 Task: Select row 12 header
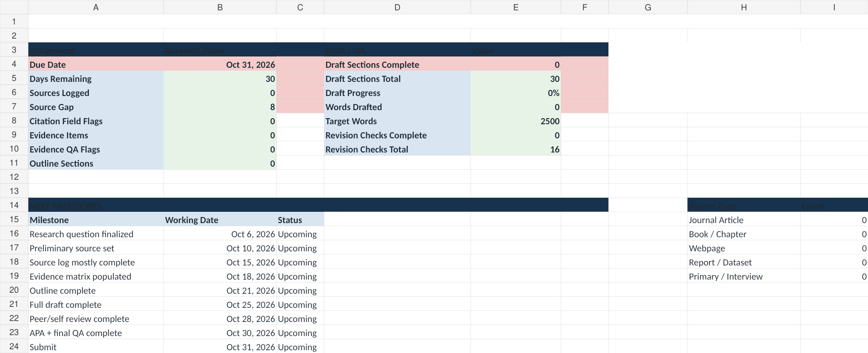(x=14, y=176)
